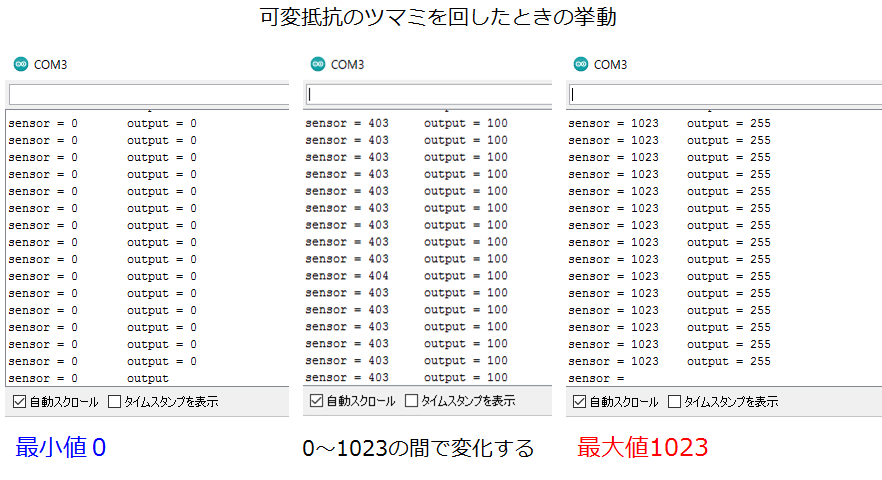Screen dimensions: 882x480
Task: Click the caption 0～1023の間で変化する
Action: (418, 448)
